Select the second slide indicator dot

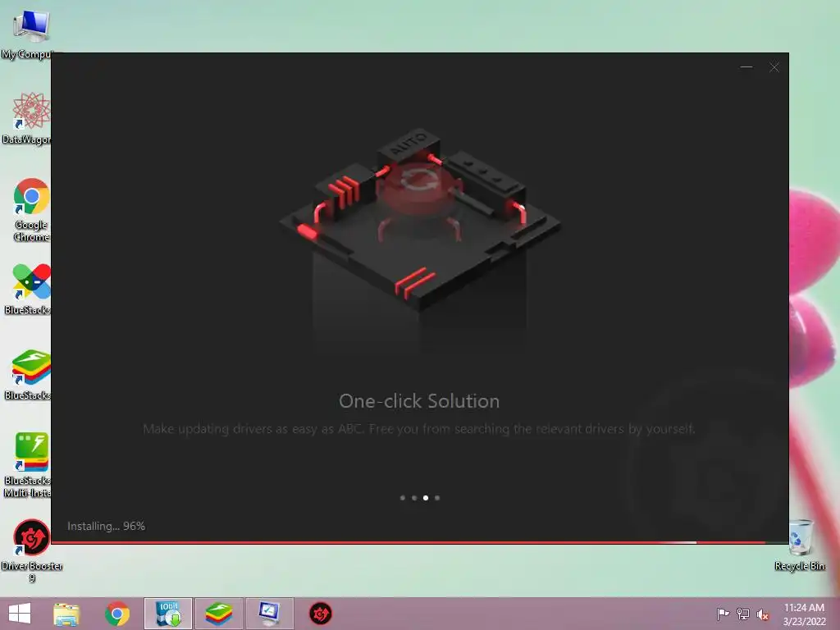click(x=414, y=498)
